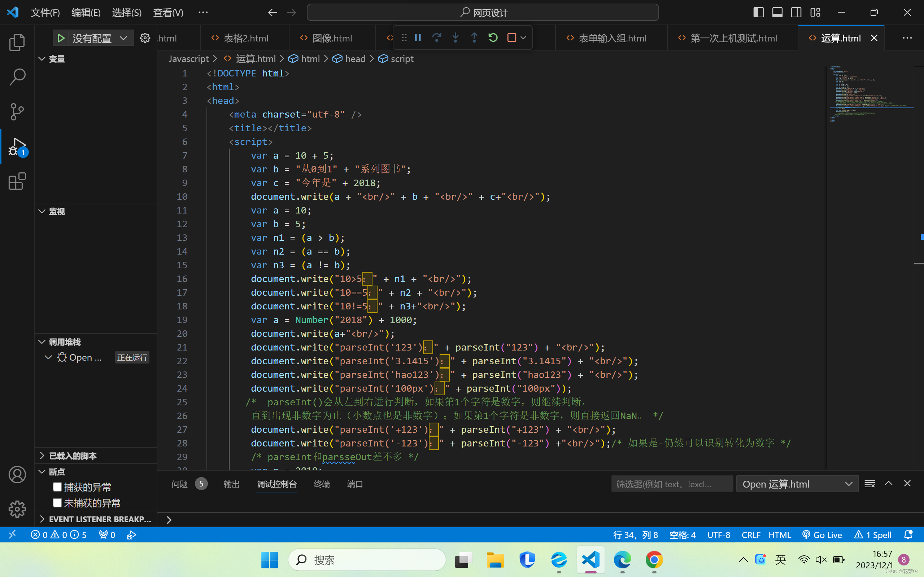Click the Stop debugging square icon
The image size is (924, 577).
(512, 38)
